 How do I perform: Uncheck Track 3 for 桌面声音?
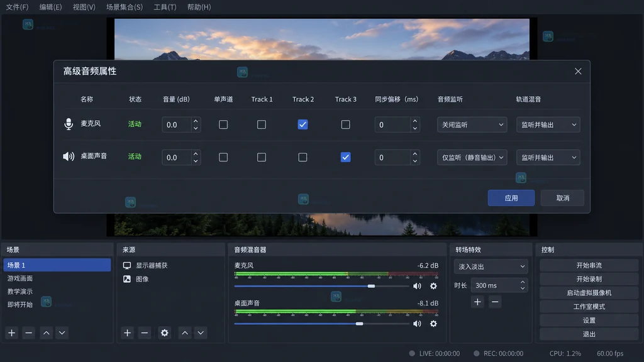(x=345, y=157)
